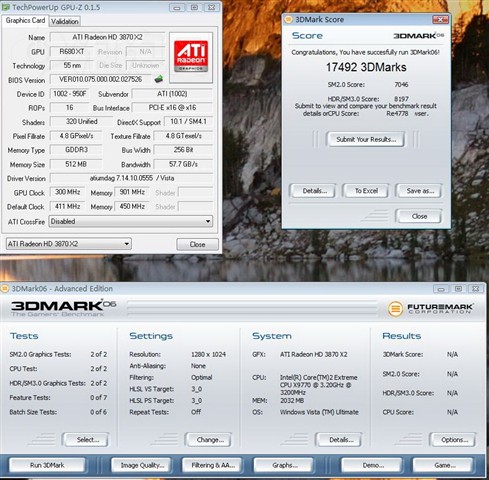Click the 17492 3DMarks score text
Viewport: 489px width, 480px height.
(x=366, y=67)
